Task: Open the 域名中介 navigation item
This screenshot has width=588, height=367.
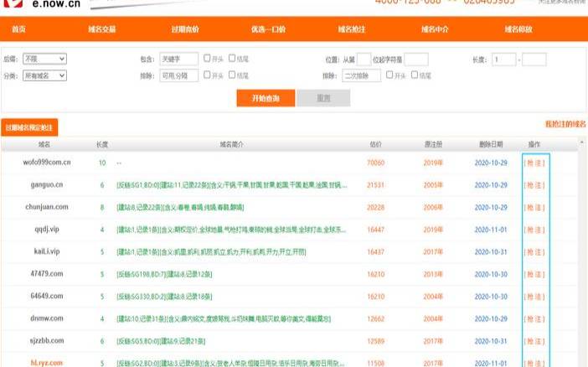Action: coord(435,29)
